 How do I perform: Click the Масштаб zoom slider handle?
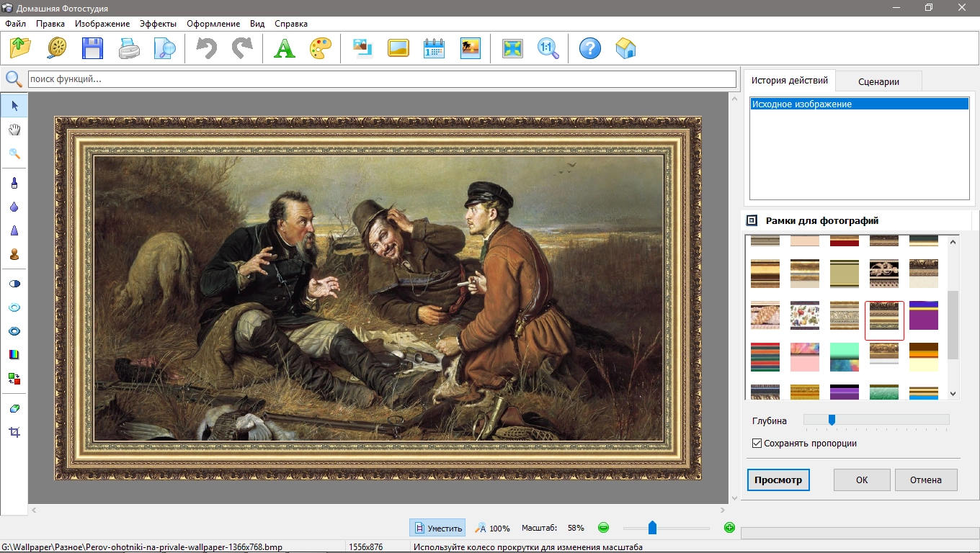(652, 528)
